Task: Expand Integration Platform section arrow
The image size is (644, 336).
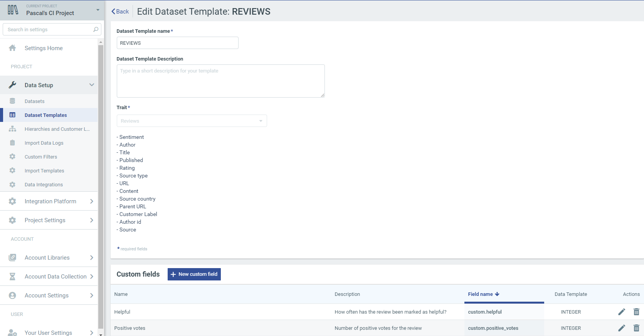Action: (x=92, y=201)
